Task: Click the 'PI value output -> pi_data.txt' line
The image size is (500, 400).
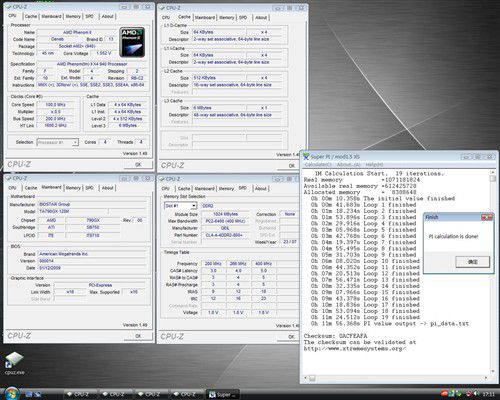Action: (x=390, y=324)
